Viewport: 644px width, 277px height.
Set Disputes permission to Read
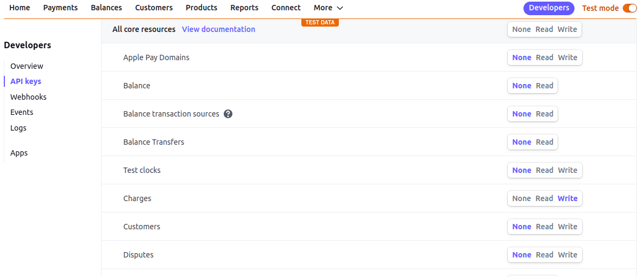[x=545, y=255]
